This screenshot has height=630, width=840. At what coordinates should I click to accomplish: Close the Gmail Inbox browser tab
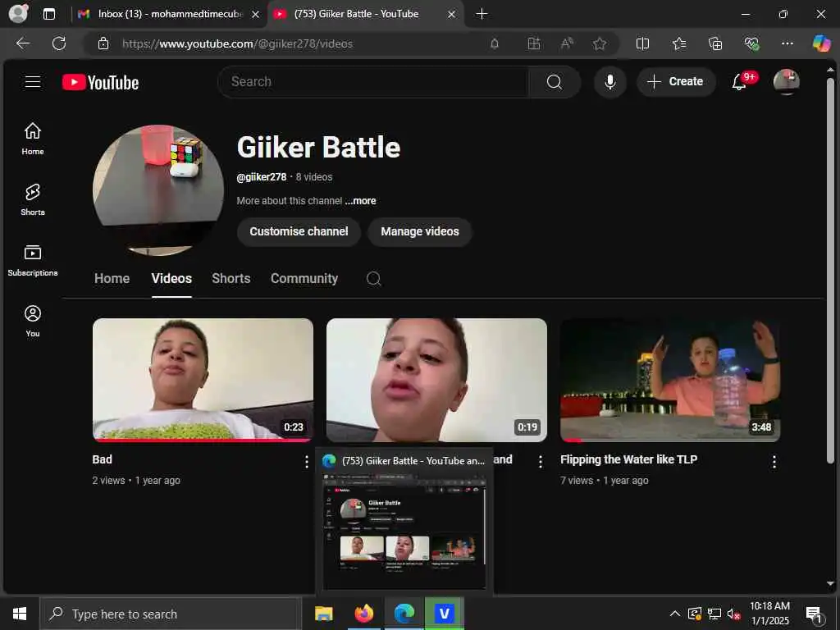pyautogui.click(x=256, y=15)
